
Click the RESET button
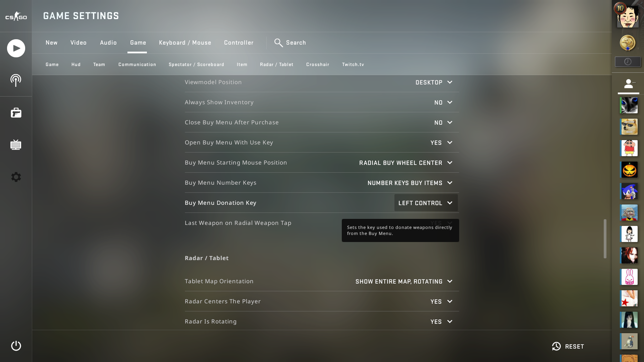(568, 347)
